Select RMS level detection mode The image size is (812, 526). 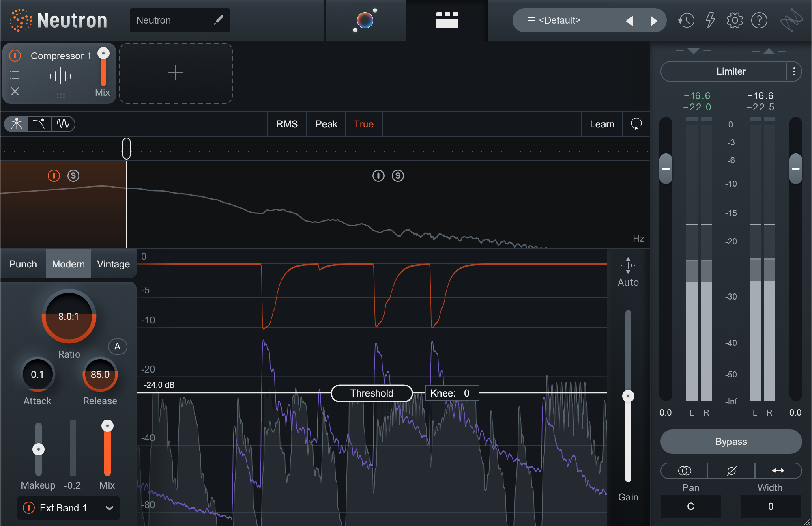[287, 124]
